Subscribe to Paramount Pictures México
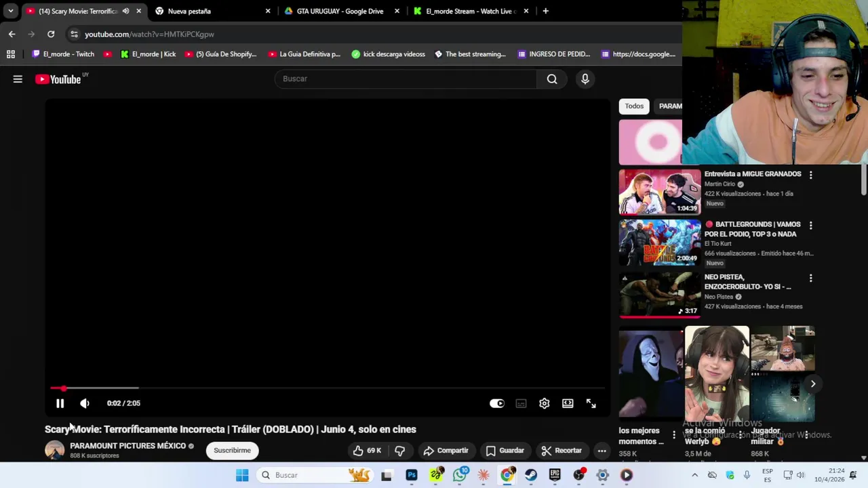The image size is (868, 488). click(232, 451)
